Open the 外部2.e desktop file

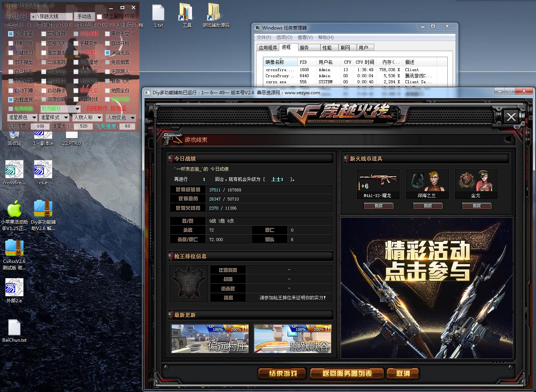coord(14,288)
